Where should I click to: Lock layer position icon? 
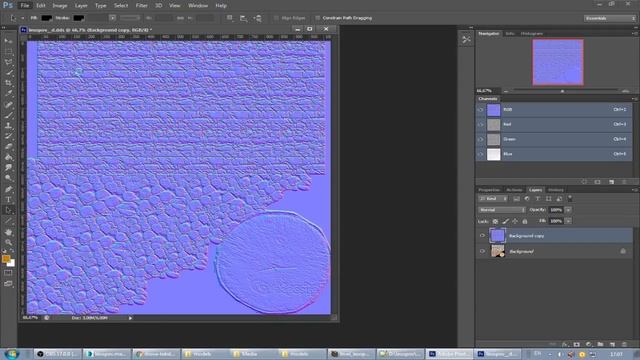click(515, 221)
